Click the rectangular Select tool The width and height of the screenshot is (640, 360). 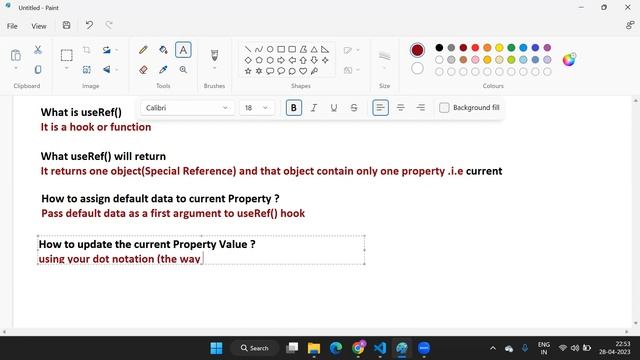(67, 55)
